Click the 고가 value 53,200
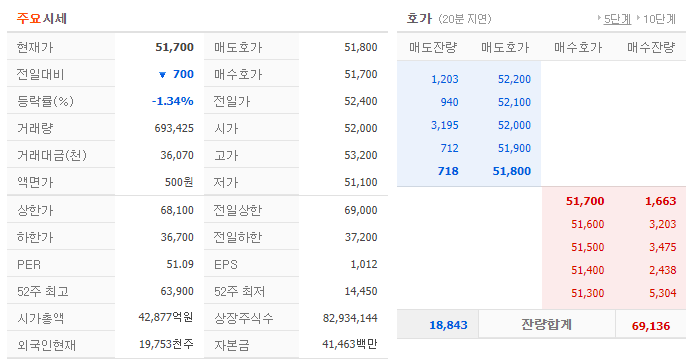687x361 pixels. click(361, 155)
